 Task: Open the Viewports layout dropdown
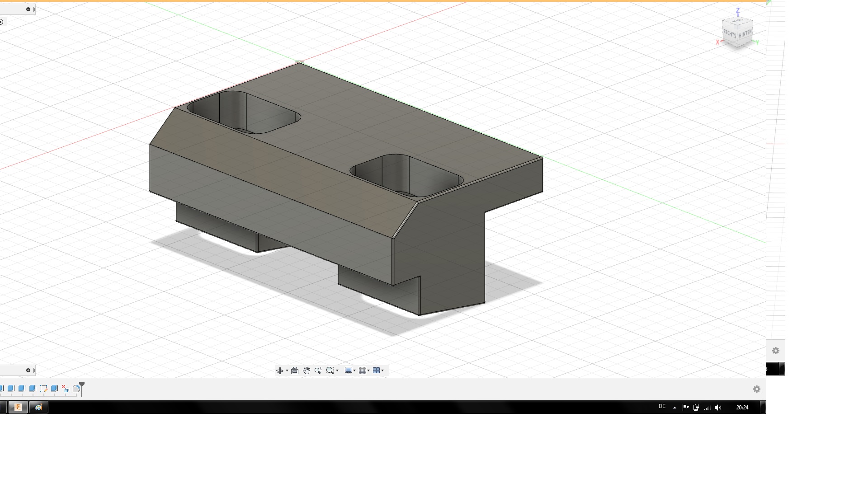(x=378, y=371)
